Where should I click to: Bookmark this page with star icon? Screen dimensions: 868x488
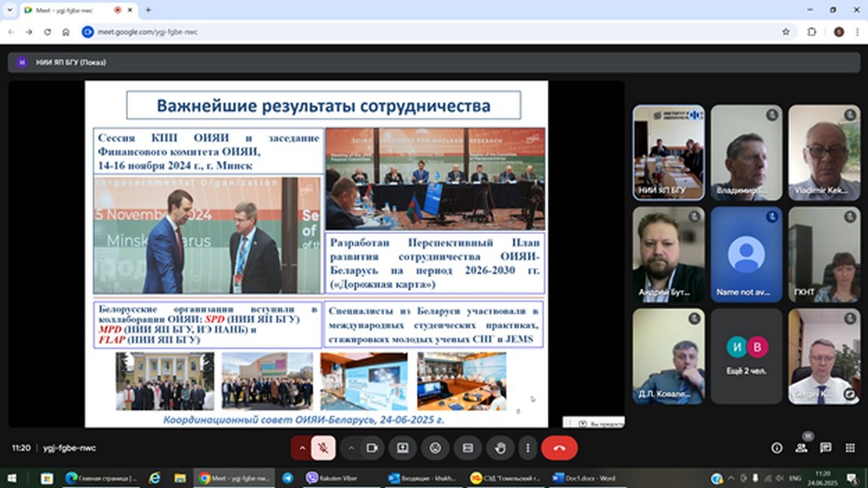tap(786, 31)
